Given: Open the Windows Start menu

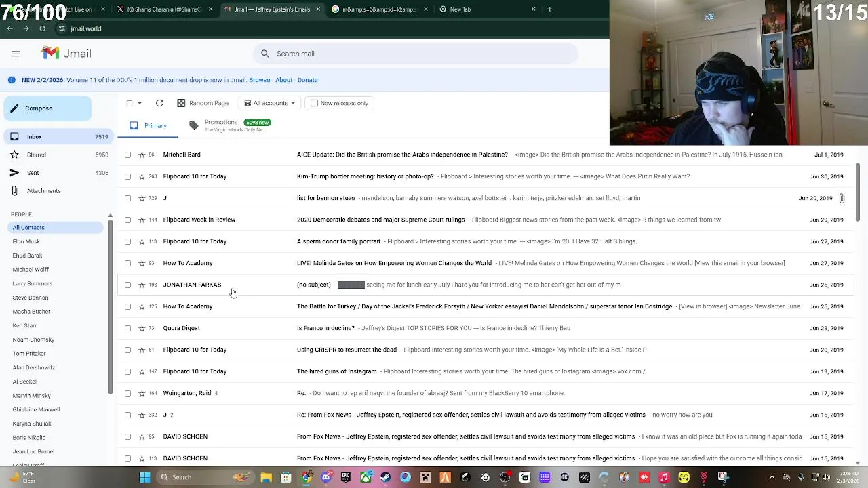Looking at the screenshot, I should pos(144,477).
